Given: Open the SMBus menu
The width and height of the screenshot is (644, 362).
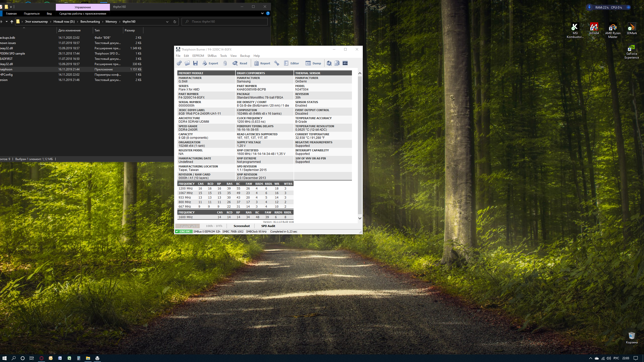Looking at the screenshot, I should (x=212, y=56).
